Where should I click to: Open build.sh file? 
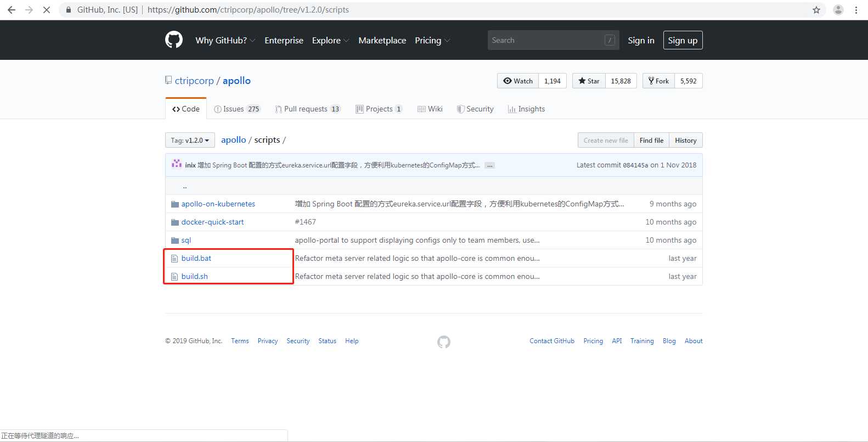pos(195,276)
